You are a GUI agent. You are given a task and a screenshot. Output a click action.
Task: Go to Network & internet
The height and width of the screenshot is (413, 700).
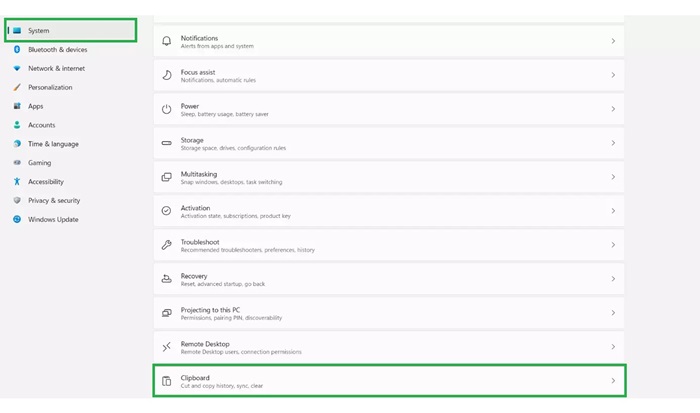pos(56,68)
